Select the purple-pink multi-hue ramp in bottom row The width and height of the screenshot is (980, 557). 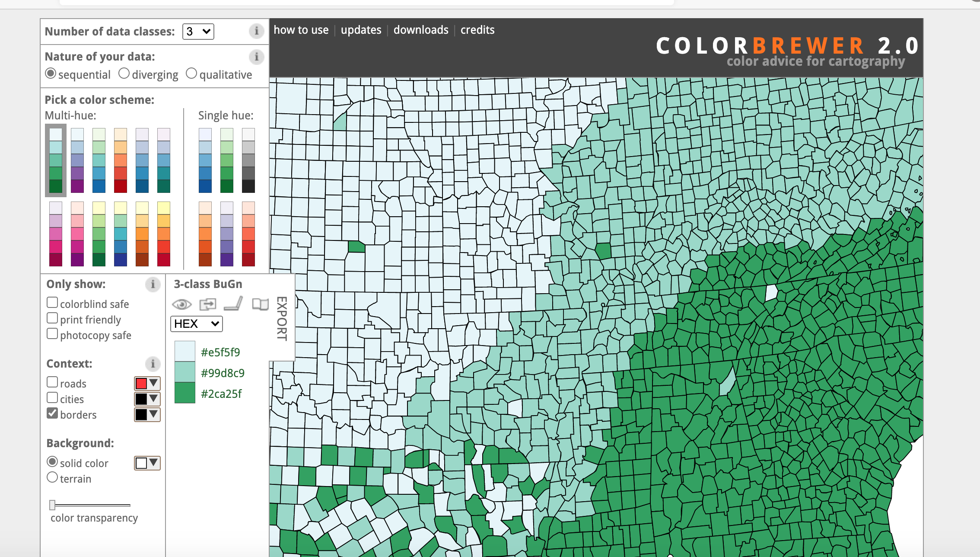point(56,234)
